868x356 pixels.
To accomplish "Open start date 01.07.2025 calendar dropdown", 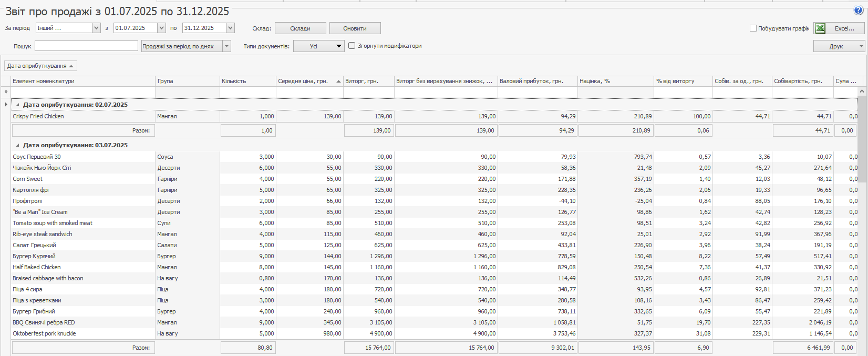I will [161, 28].
